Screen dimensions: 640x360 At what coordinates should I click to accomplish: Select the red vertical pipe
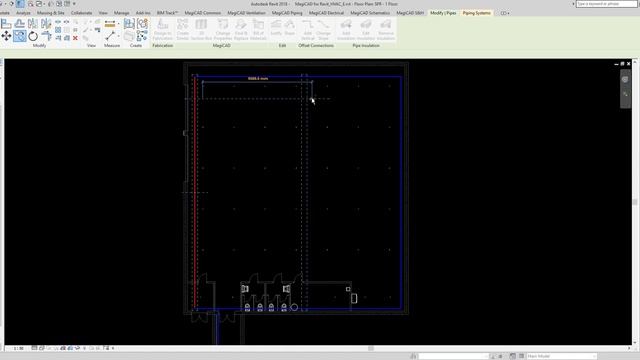point(195,192)
